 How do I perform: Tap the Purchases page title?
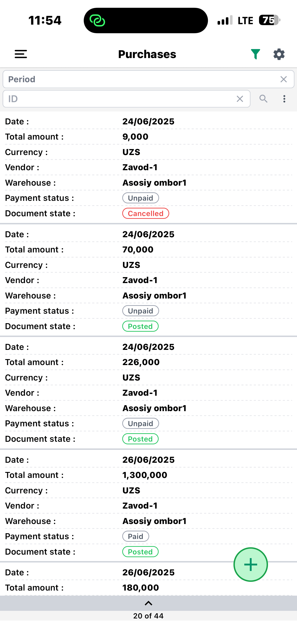click(147, 54)
